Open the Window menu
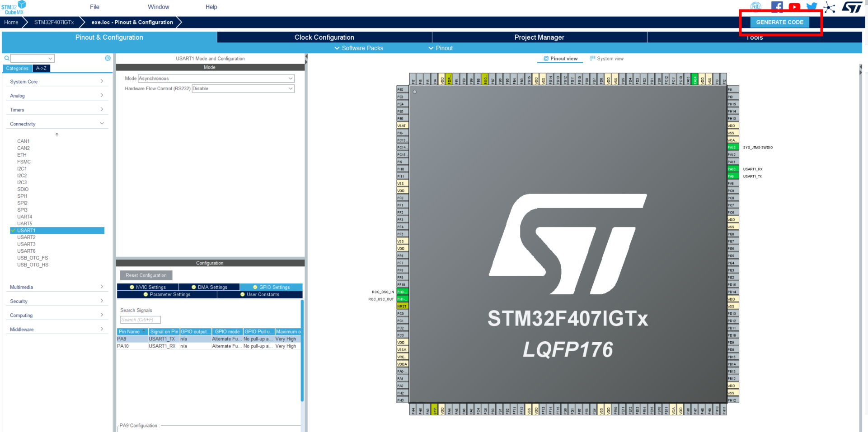This screenshot has height=432, width=868. (x=158, y=7)
